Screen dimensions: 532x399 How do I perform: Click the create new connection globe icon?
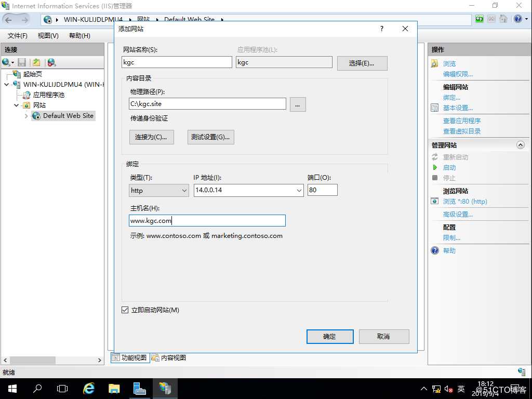(6, 62)
